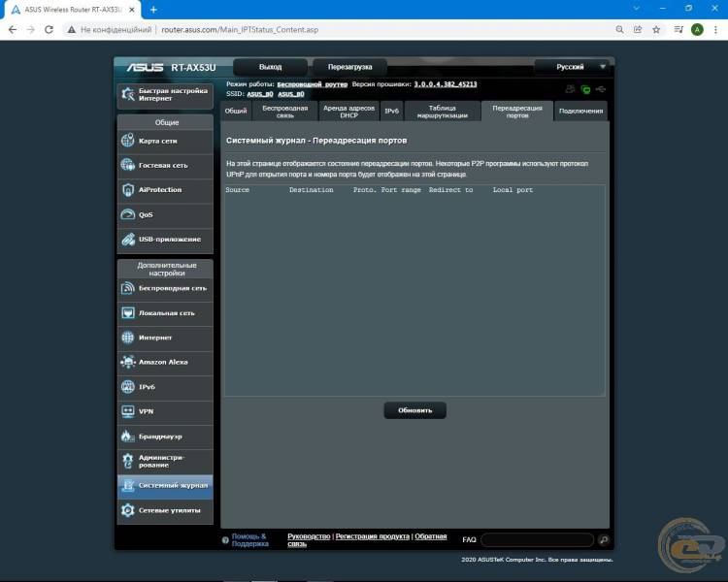The width and height of the screenshot is (728, 582).
Task: Open the Amazon Alexa icon
Action: point(128,362)
